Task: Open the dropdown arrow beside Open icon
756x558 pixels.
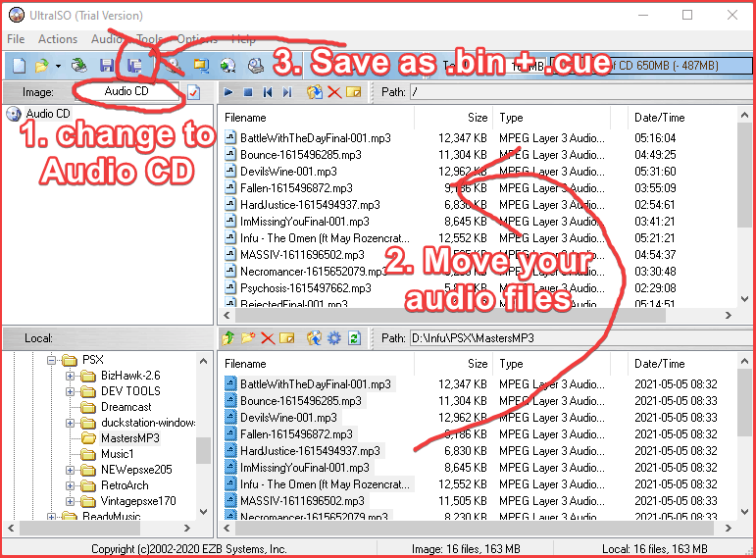Action: pos(58,66)
